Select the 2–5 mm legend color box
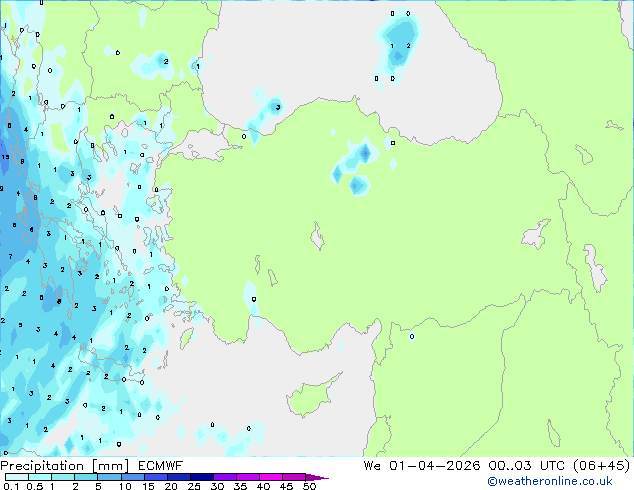Viewport: 634px width, 490px height. pos(86,477)
